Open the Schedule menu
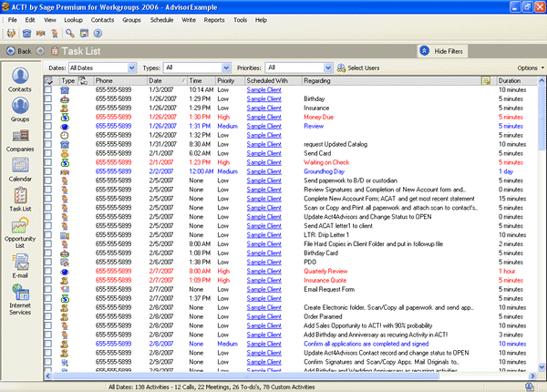547x392 pixels. pos(161,20)
